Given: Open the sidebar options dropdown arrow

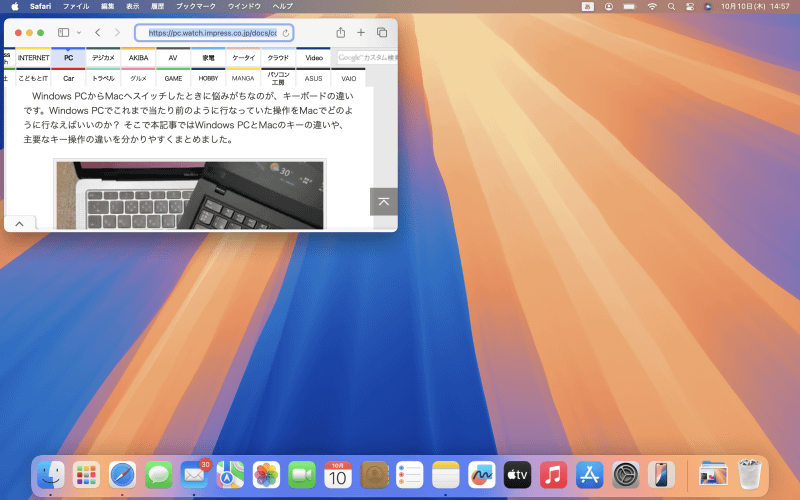Looking at the screenshot, I should click(x=79, y=33).
